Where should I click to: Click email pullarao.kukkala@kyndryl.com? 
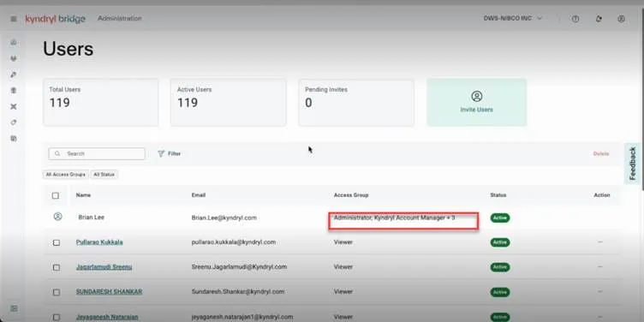(x=234, y=242)
